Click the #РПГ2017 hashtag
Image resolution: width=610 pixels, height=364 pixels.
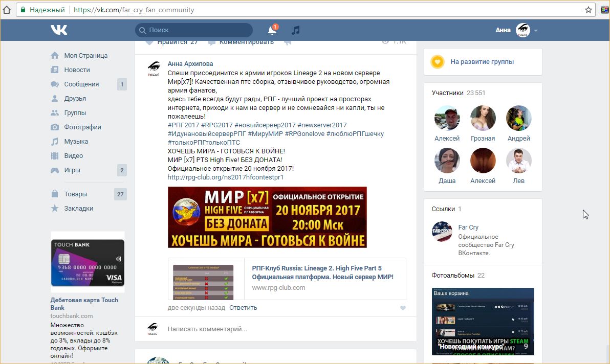(x=183, y=125)
